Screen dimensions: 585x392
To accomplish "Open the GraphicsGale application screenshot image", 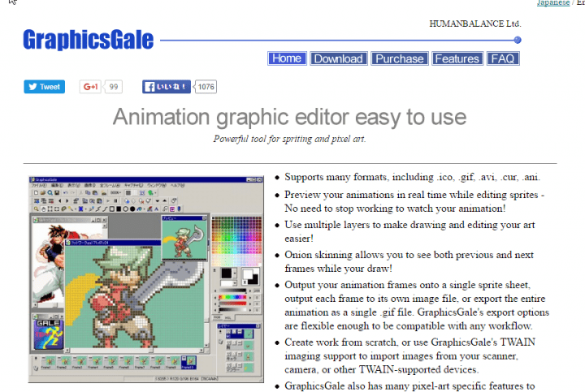I will (x=146, y=279).
